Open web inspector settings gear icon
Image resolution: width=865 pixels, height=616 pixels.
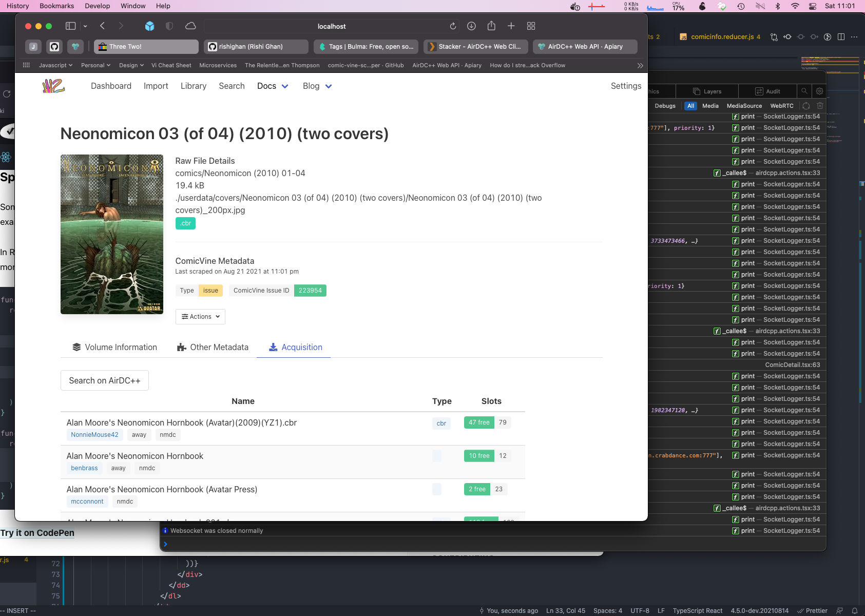point(819,91)
